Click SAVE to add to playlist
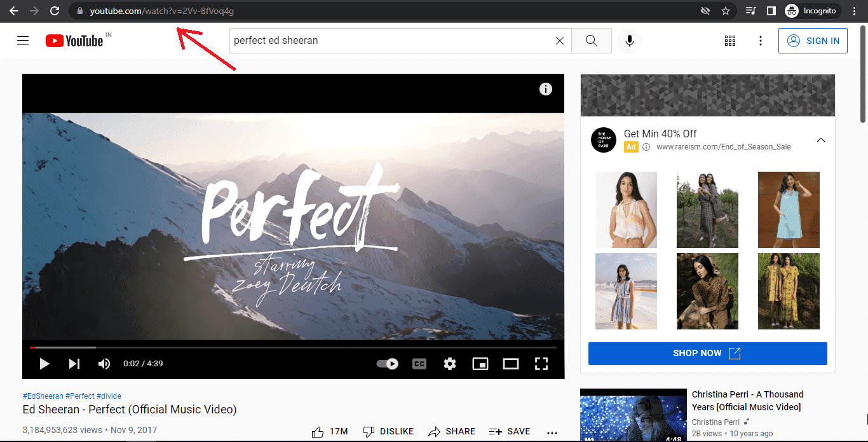The height and width of the screenshot is (442, 868). 510,432
